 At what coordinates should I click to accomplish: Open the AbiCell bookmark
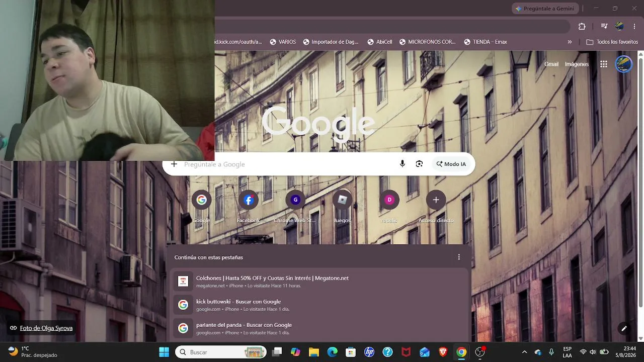click(x=380, y=42)
